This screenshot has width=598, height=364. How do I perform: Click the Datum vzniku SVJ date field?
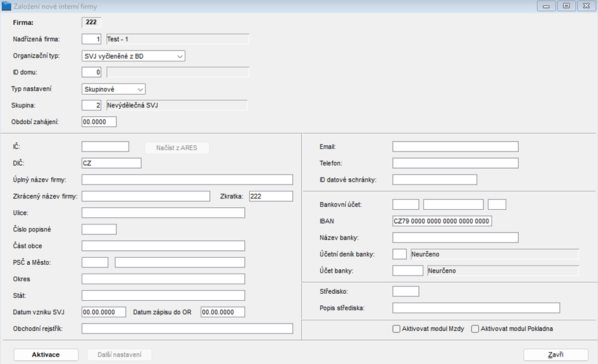coord(104,312)
